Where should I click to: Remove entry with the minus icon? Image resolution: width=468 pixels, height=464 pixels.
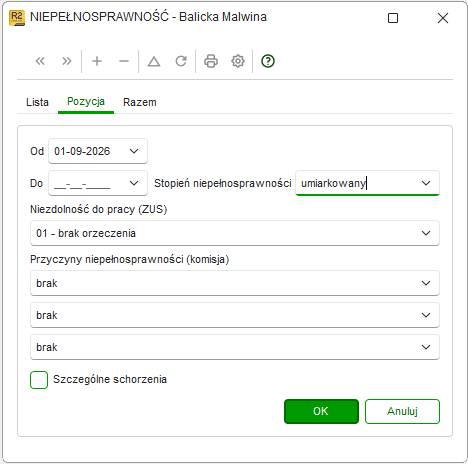(x=124, y=61)
